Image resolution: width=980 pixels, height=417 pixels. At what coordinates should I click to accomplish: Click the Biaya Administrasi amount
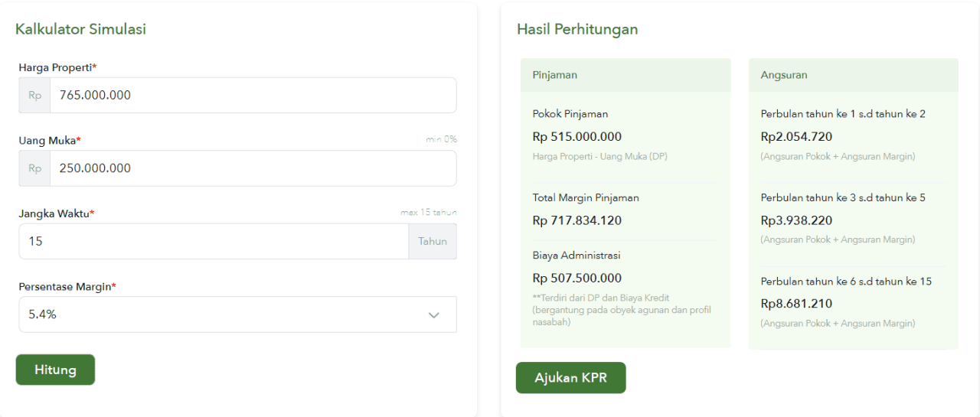[x=577, y=278]
